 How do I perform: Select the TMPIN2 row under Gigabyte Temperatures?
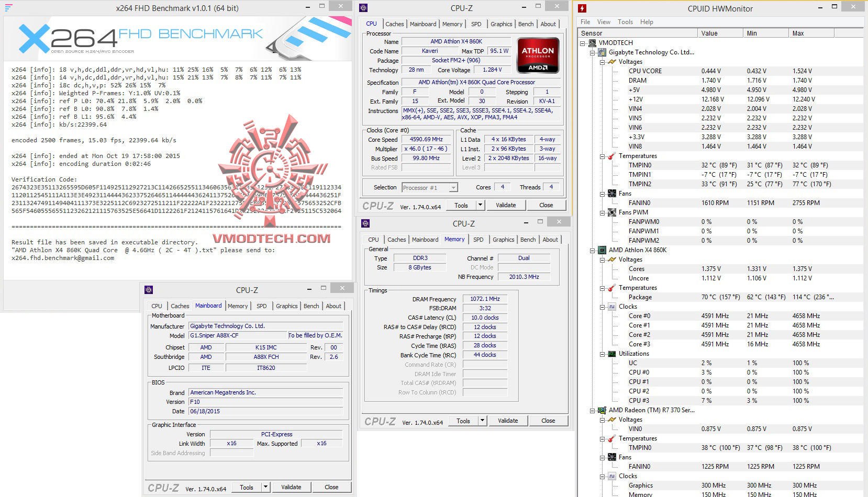pyautogui.click(x=640, y=184)
